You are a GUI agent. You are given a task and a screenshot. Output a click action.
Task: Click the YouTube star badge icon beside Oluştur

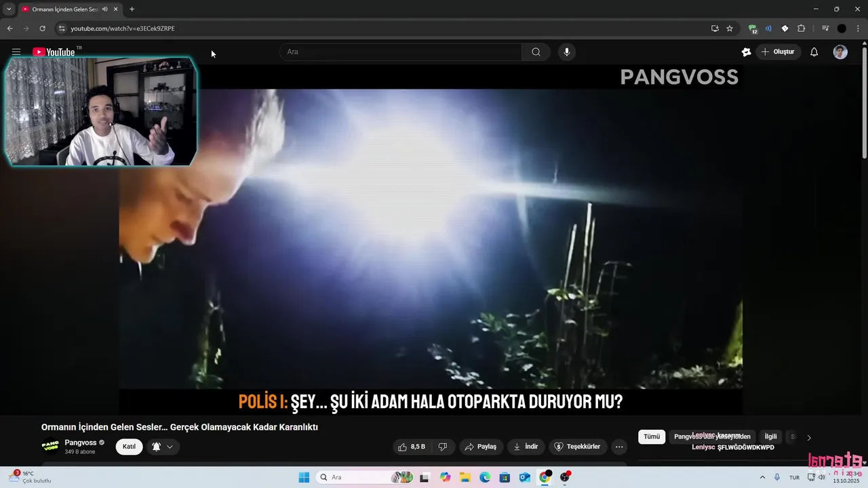(747, 52)
